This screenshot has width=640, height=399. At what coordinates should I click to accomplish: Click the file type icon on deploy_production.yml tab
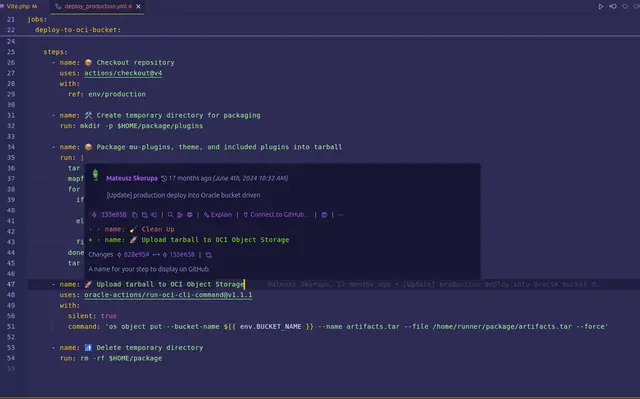[58, 7]
